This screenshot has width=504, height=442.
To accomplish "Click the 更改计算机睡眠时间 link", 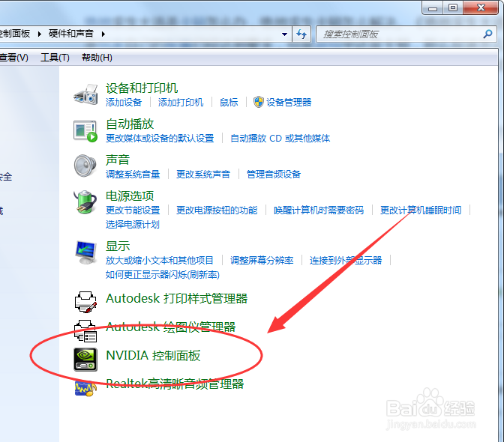I will [x=421, y=211].
